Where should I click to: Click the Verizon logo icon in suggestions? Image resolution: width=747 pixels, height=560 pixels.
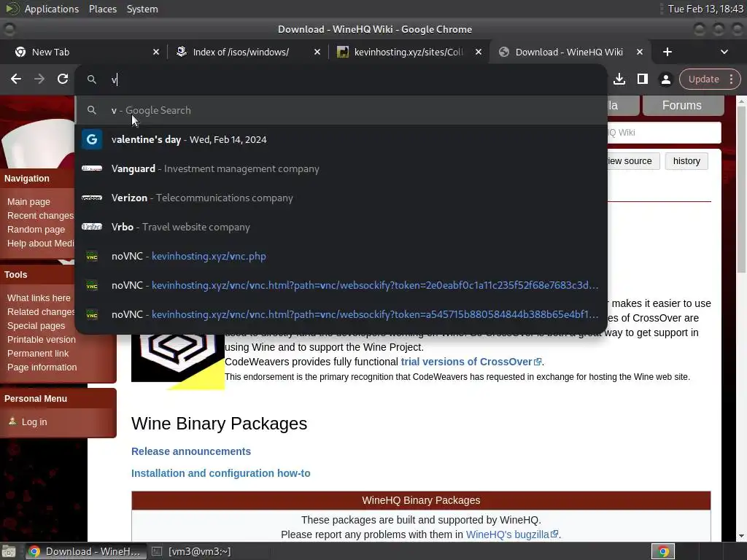[x=92, y=198]
